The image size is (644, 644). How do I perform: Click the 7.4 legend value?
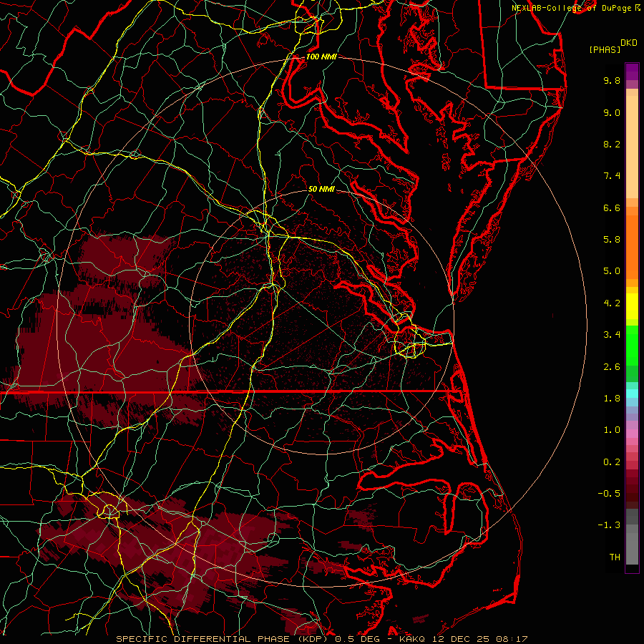[x=612, y=176]
